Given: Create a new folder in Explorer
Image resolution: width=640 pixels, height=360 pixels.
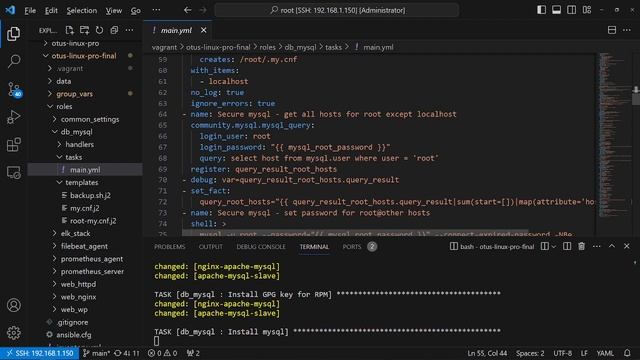Looking at the screenshot, I should point(84,30).
